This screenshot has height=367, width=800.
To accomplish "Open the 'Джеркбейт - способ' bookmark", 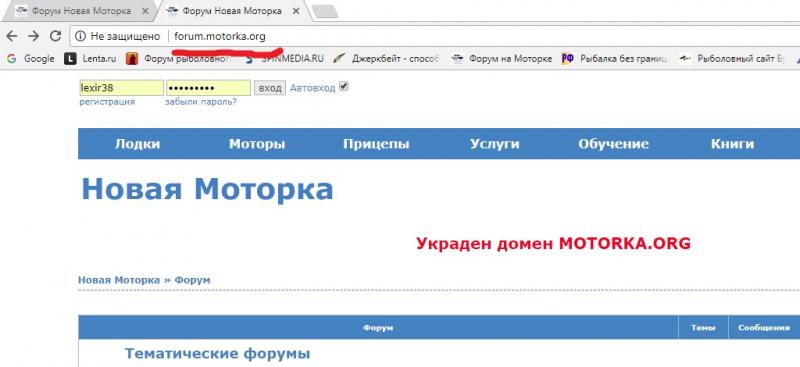I will pos(386,59).
